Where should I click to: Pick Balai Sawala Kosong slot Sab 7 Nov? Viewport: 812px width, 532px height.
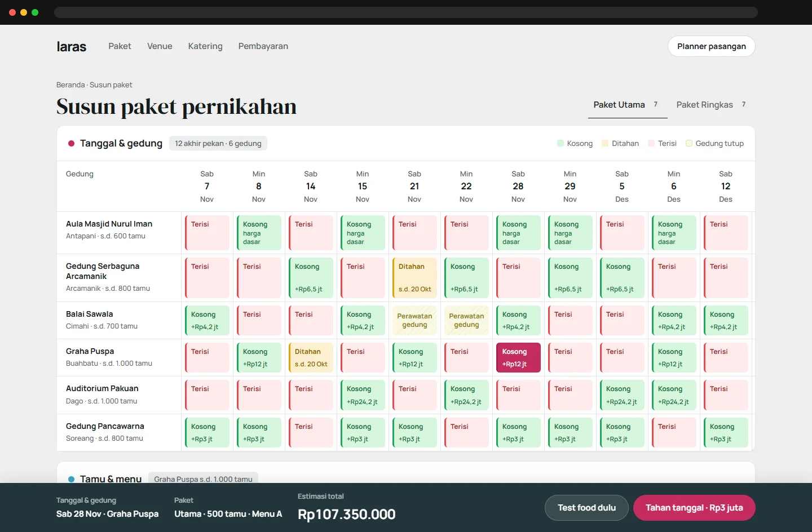click(207, 321)
